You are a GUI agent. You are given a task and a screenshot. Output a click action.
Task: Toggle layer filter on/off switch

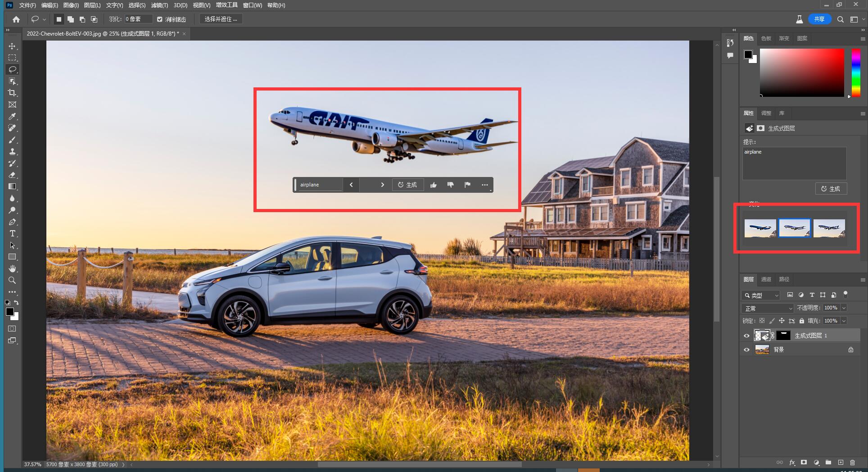(845, 294)
